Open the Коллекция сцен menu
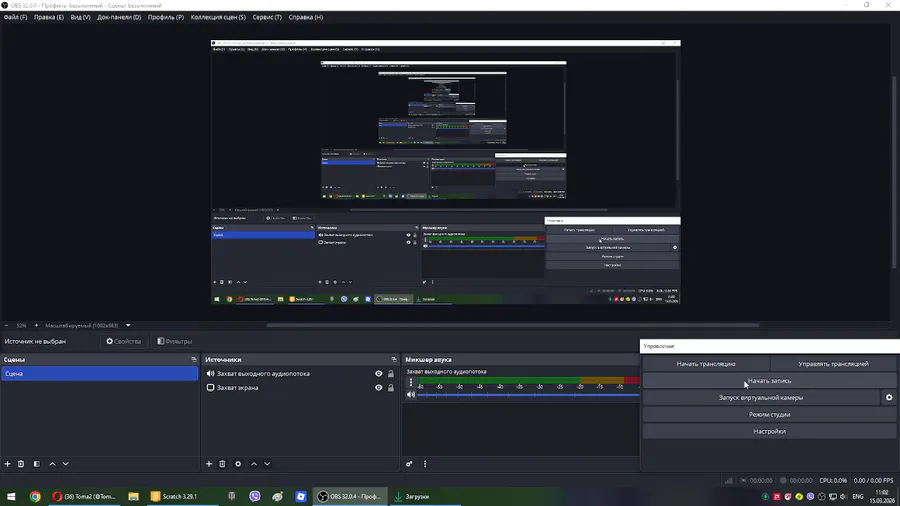 pyautogui.click(x=218, y=17)
